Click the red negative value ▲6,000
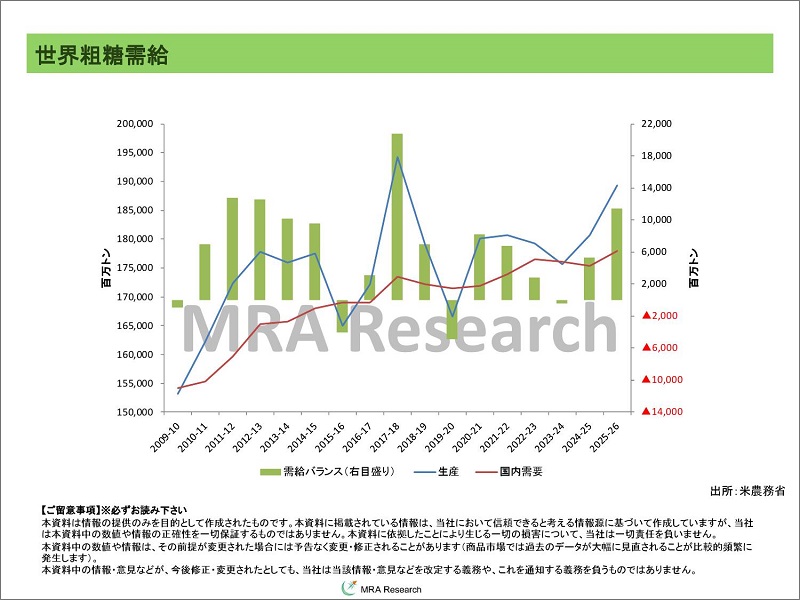 pyautogui.click(x=660, y=348)
